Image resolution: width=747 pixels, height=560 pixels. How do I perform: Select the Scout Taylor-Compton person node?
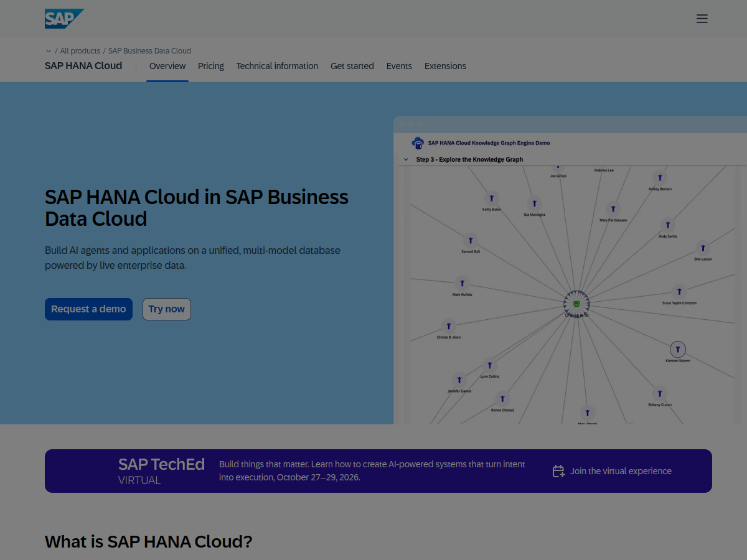(679, 291)
